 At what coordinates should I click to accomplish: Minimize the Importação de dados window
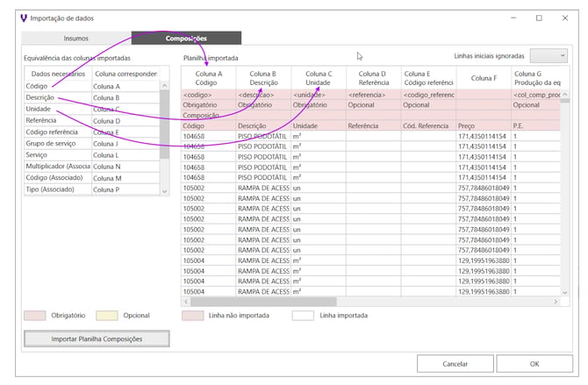pyautogui.click(x=509, y=18)
